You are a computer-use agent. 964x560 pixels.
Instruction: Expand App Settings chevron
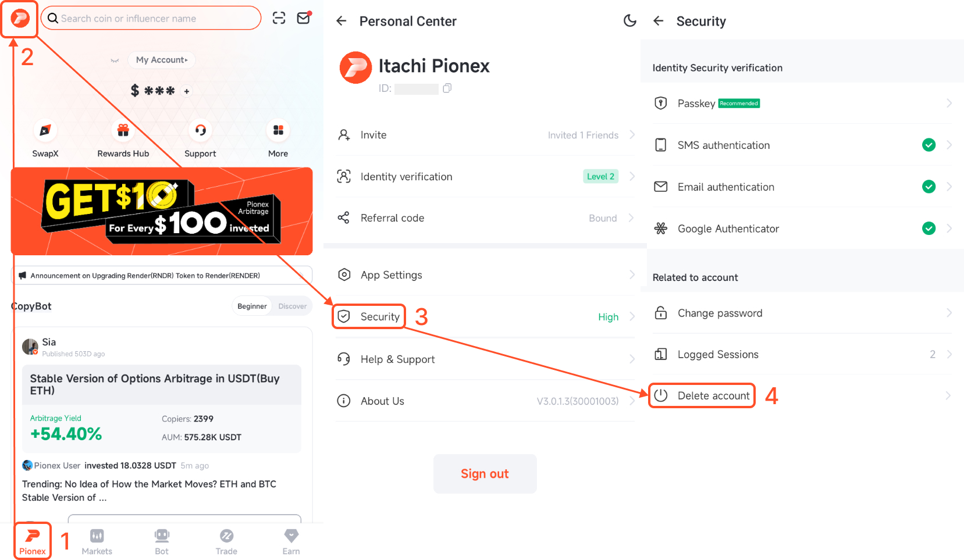click(x=632, y=275)
